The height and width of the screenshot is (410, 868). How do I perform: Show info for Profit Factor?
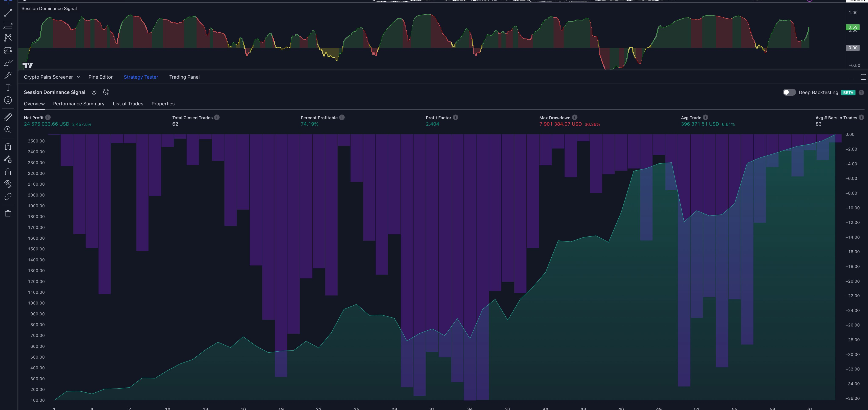point(455,117)
